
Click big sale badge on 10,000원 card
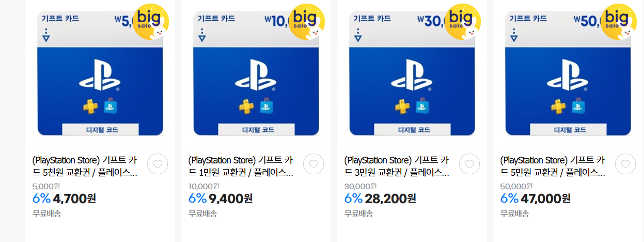click(x=307, y=21)
